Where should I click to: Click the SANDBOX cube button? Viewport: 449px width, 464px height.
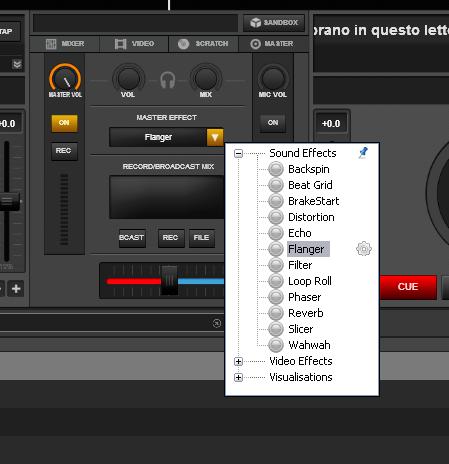pyautogui.click(x=274, y=23)
